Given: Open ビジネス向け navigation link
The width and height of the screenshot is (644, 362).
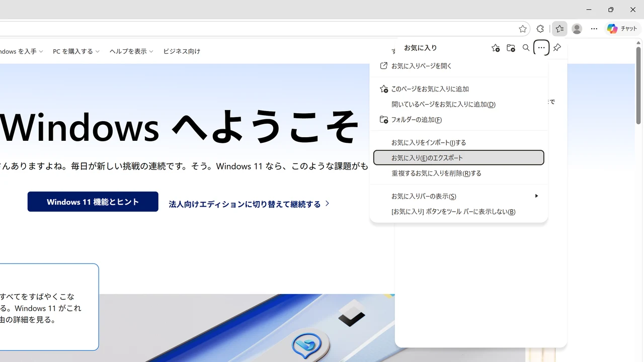Looking at the screenshot, I should click(x=182, y=51).
